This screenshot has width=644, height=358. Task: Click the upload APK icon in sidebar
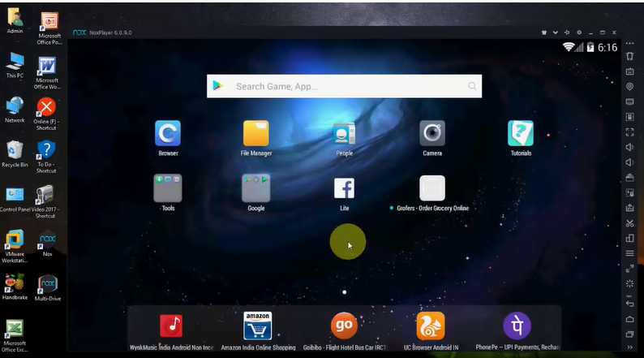[629, 208]
